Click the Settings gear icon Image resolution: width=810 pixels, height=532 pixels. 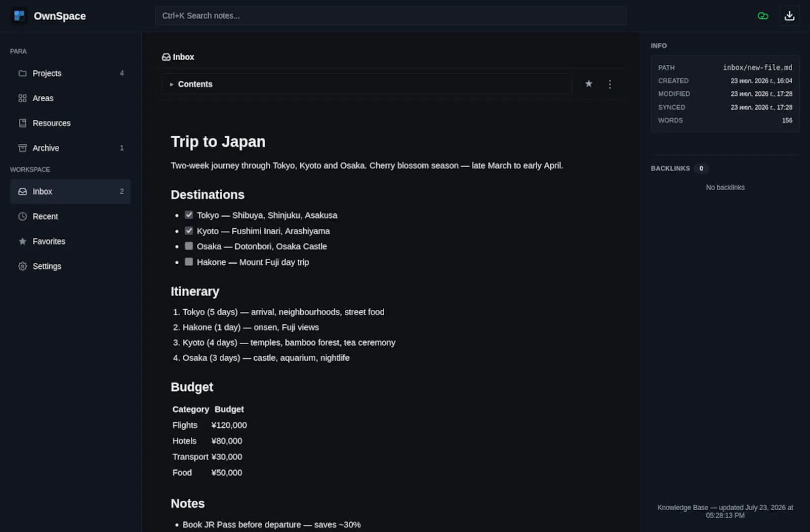[22, 266]
